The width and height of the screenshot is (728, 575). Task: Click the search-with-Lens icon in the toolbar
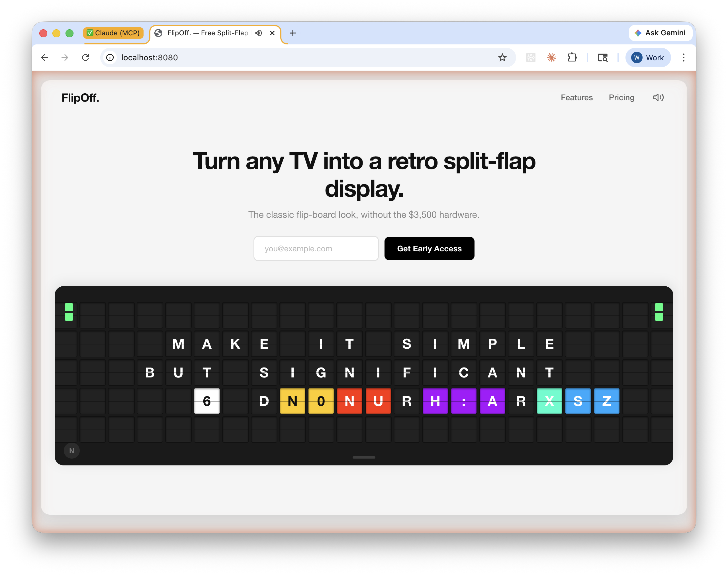tap(602, 57)
